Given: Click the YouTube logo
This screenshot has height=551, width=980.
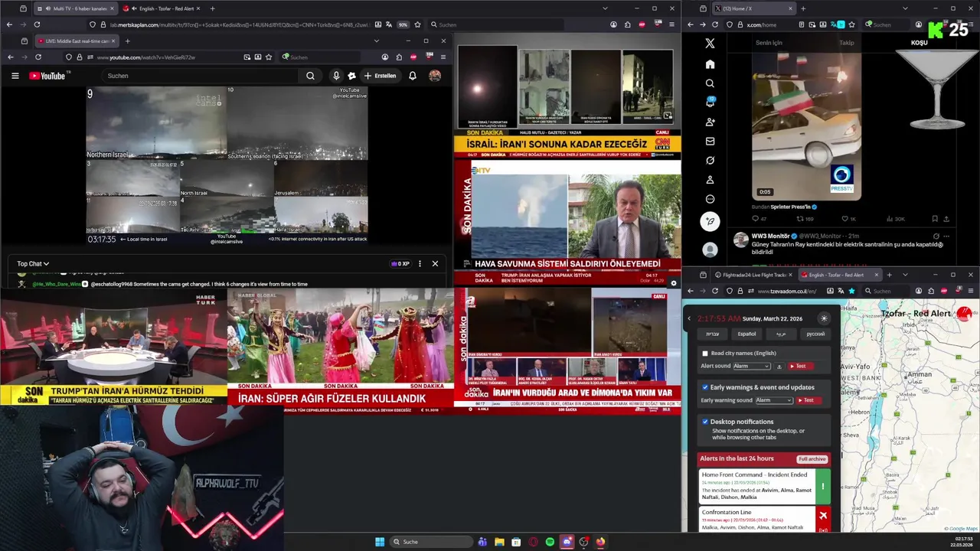Looking at the screenshot, I should [49, 76].
